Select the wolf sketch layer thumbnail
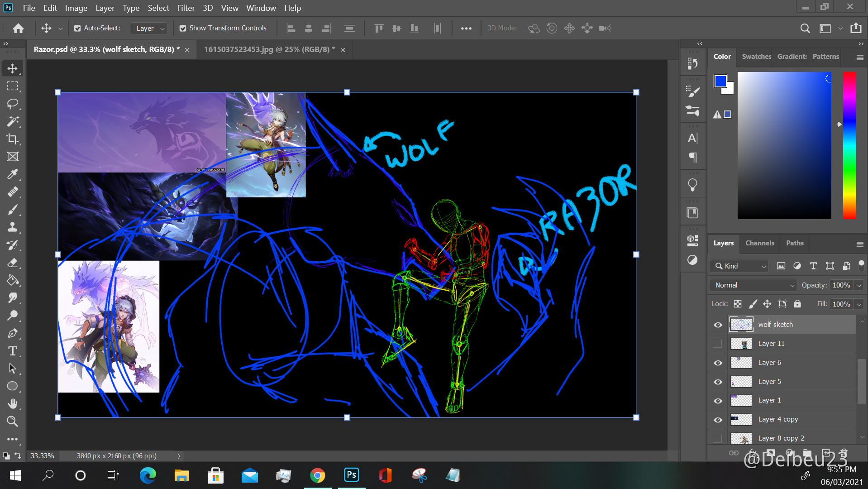The width and height of the screenshot is (868, 489). 741,324
